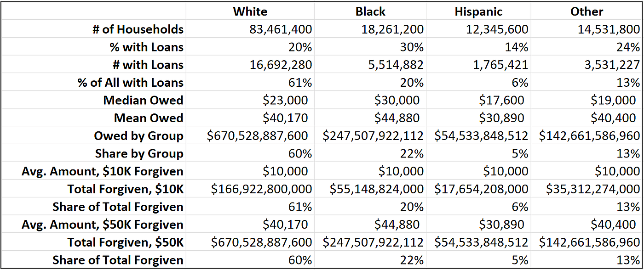Click the '% of All with Loans' label

[130, 83]
